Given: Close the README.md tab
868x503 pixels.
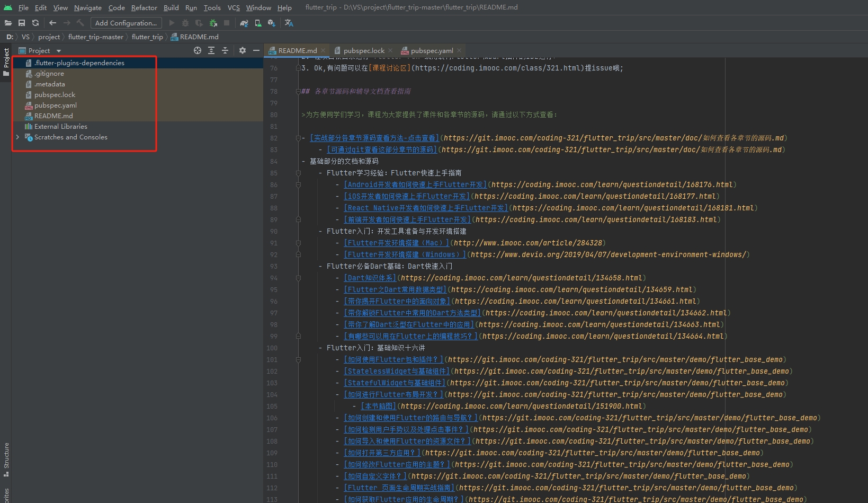Looking at the screenshot, I should pyautogui.click(x=323, y=50).
